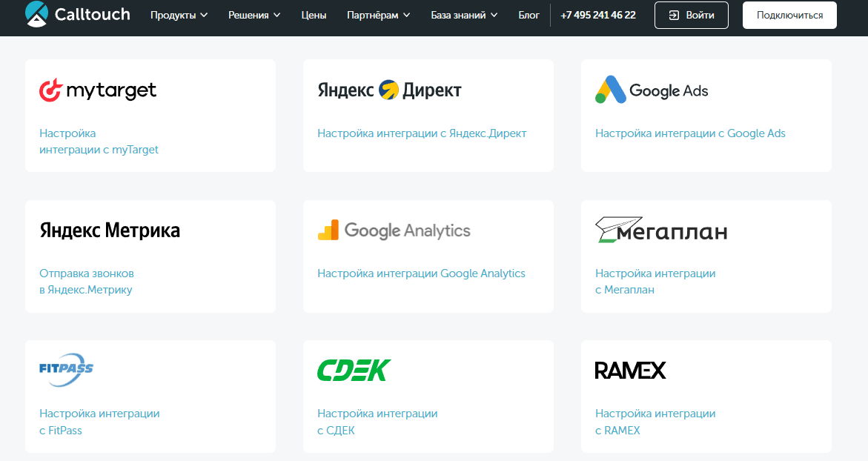Image resolution: width=868 pixels, height=461 pixels.
Task: Open Настройка интеграции Google Analytics link
Action: pos(421,273)
